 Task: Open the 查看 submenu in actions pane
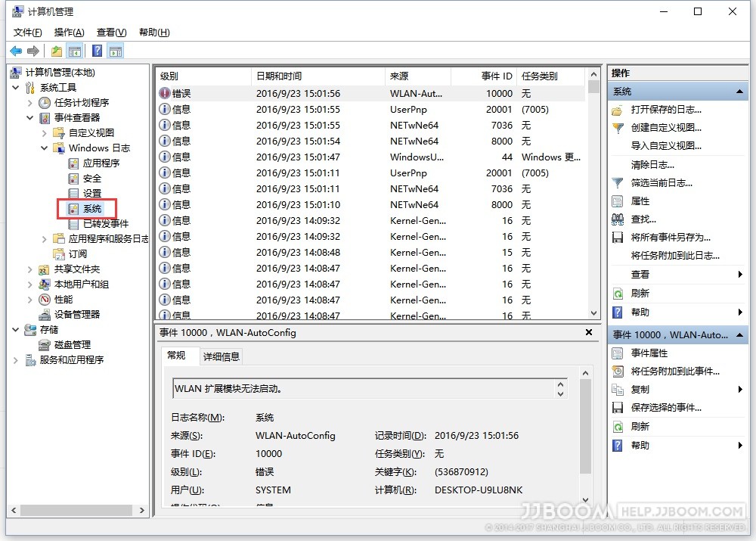tap(740, 275)
